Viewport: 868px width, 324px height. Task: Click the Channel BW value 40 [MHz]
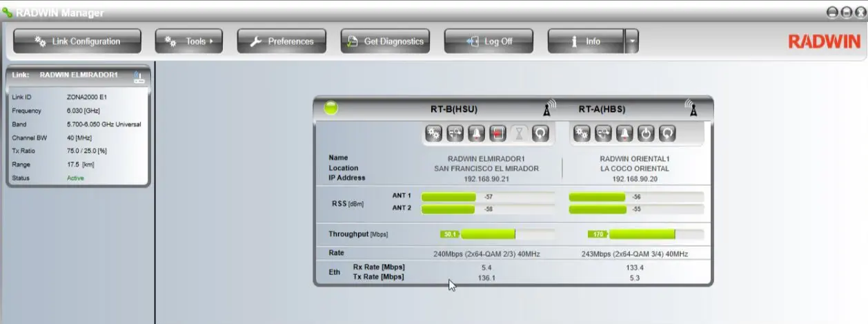click(79, 137)
